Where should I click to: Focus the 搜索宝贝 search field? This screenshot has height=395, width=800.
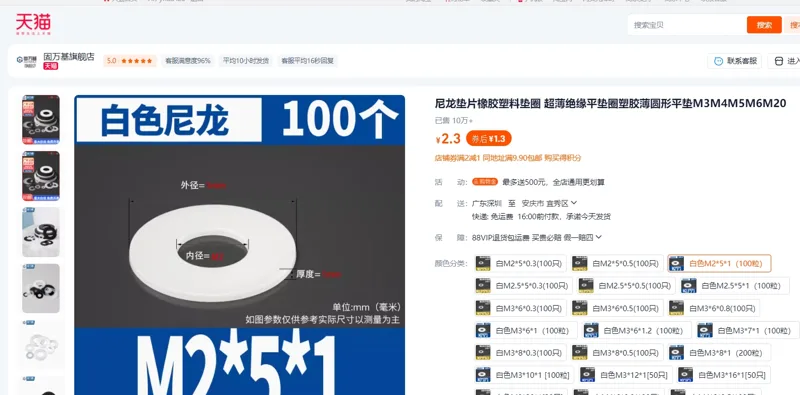coord(687,25)
